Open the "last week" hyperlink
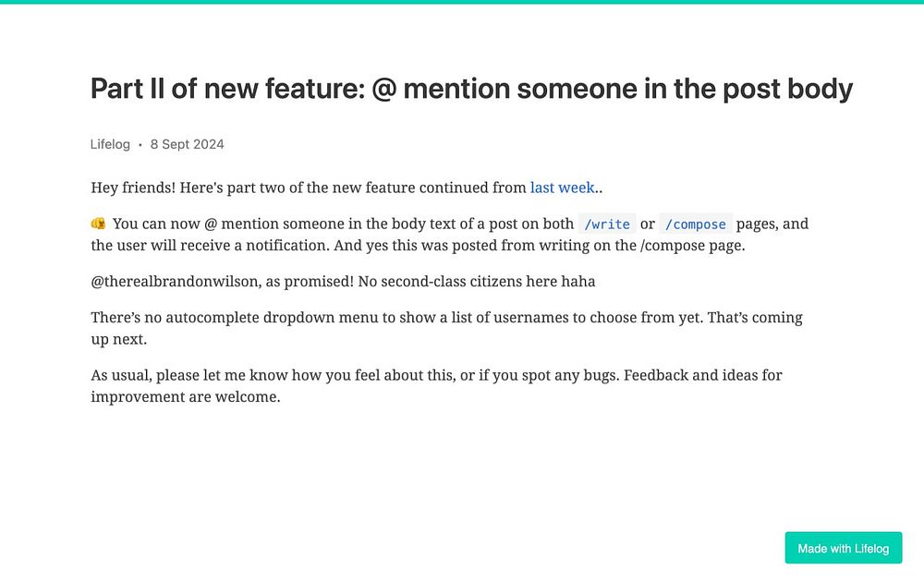The image size is (924, 582). (562, 188)
